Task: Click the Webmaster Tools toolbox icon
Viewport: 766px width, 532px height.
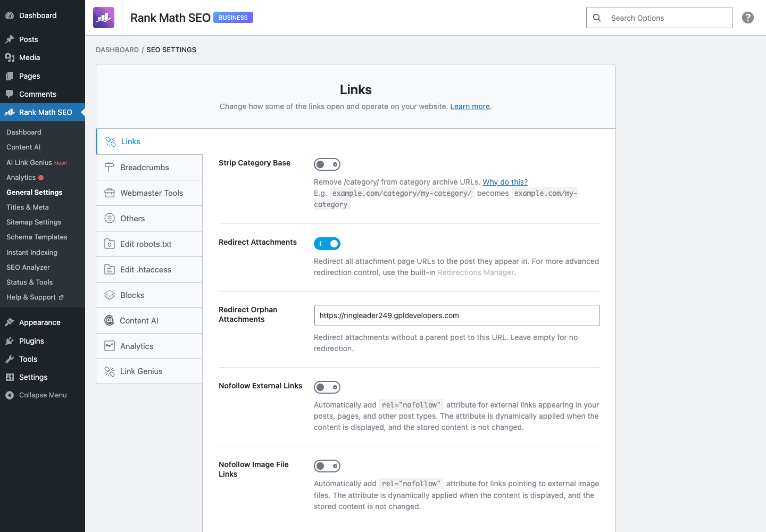Action: click(110, 193)
